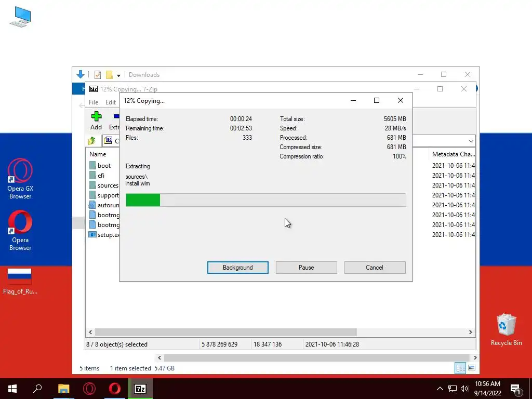Open Opera GX Browser desktop shortcut

20,179
